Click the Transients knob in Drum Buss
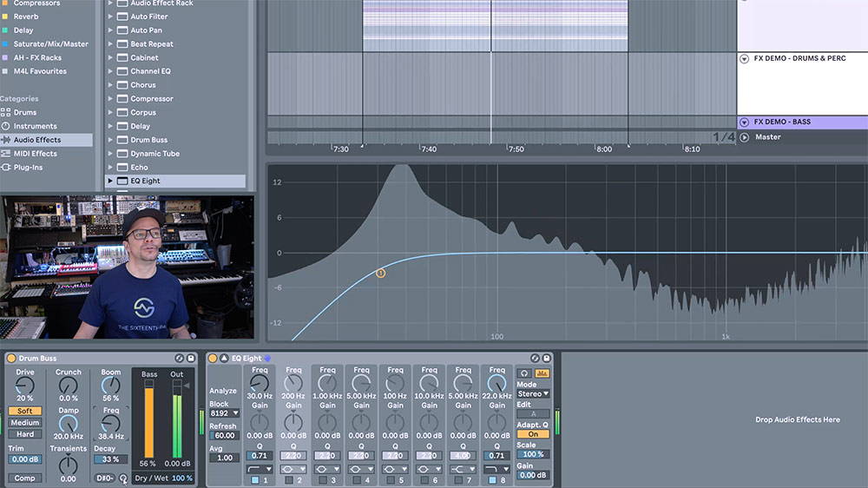Viewport: 868px width, 488px height. 68,465
